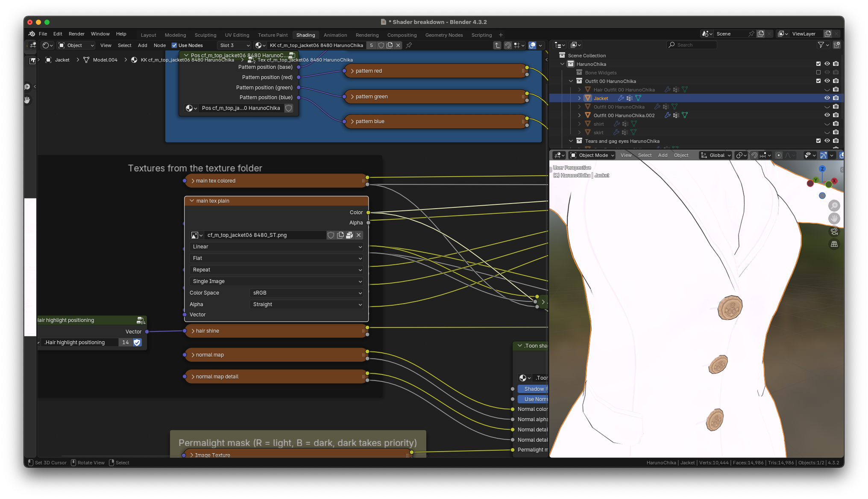The image size is (868, 499).
Task: Hide Jacket object with its eye icon
Action: pos(827,98)
